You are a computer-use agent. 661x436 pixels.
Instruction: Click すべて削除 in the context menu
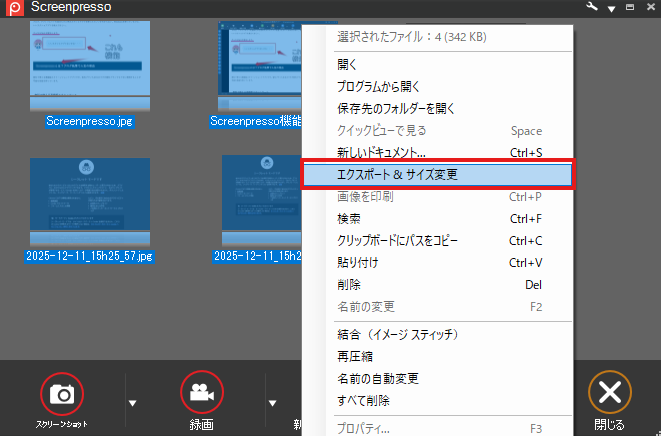[x=364, y=400]
